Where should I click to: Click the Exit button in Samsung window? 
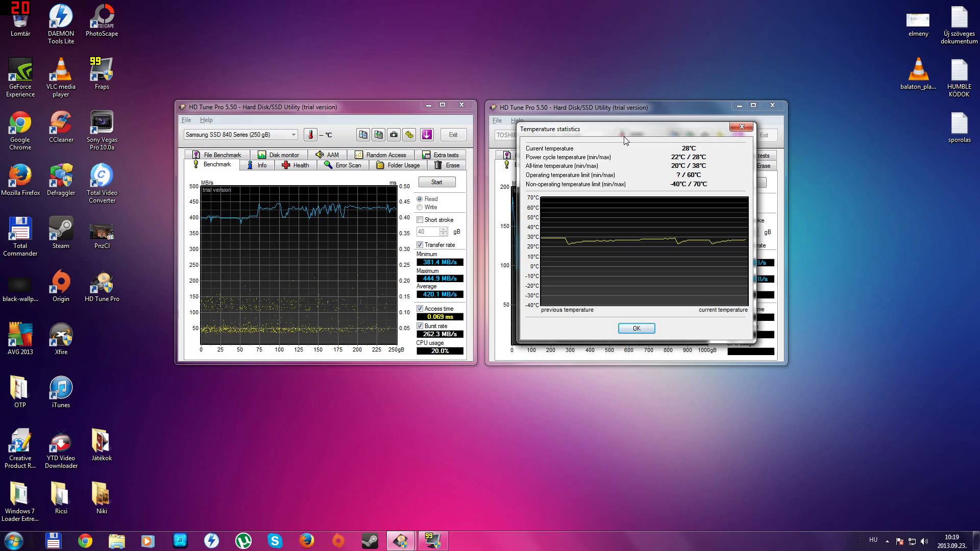tap(453, 135)
